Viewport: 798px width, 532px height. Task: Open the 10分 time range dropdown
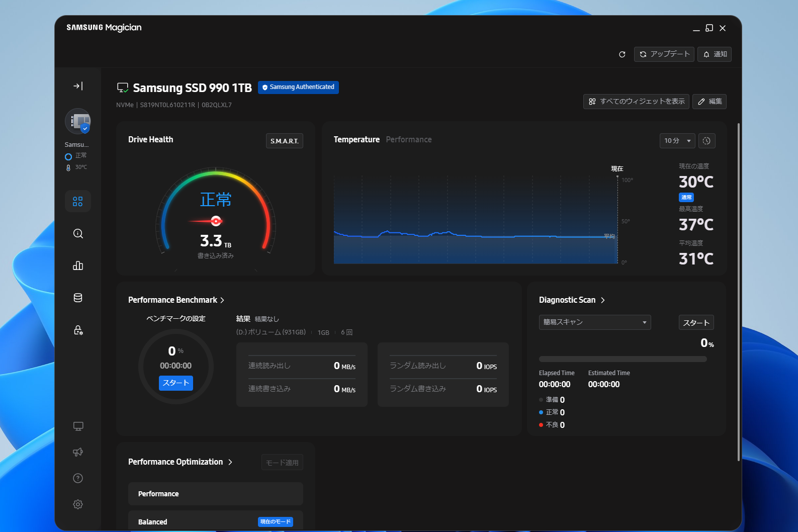(677, 141)
